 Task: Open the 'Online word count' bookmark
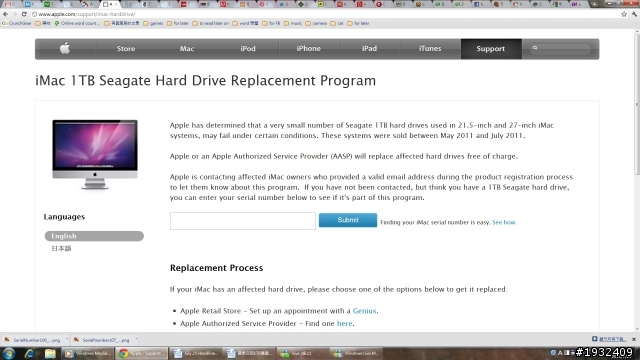[x=77, y=23]
